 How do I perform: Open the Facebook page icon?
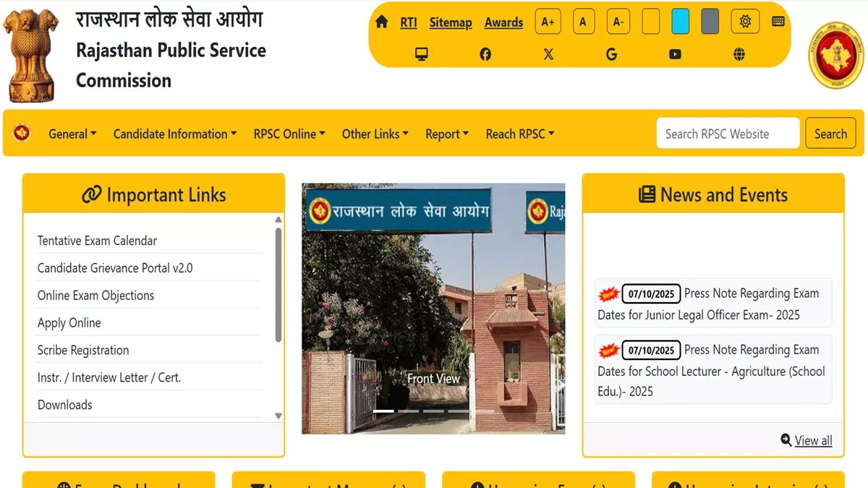[485, 54]
